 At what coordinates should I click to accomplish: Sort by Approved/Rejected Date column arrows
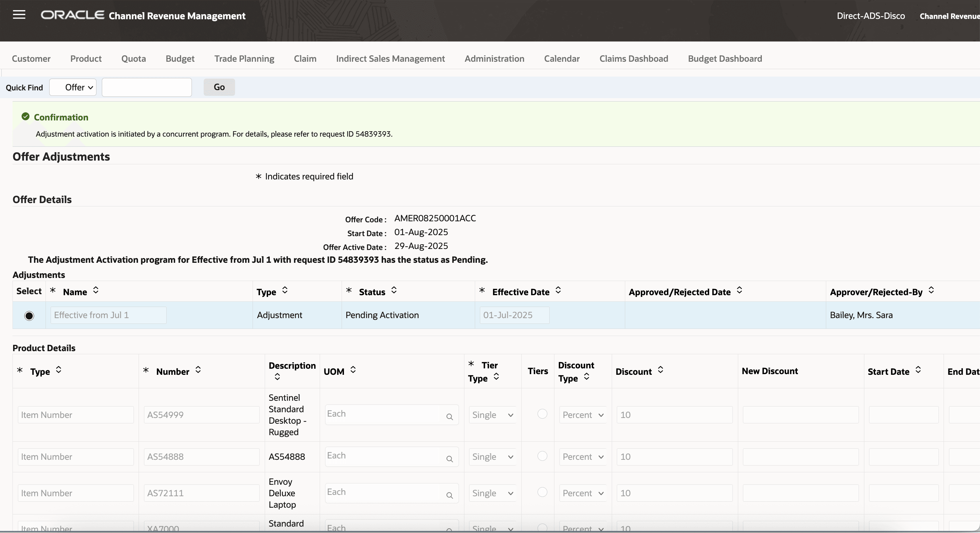pyautogui.click(x=739, y=291)
